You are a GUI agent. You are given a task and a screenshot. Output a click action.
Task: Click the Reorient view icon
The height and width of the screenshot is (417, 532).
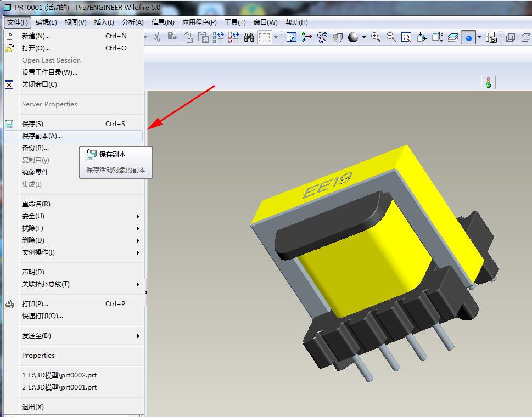[422, 37]
